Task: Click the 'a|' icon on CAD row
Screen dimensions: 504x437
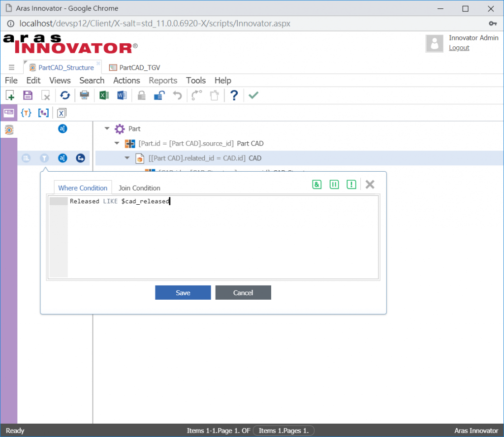Action: 63,158
